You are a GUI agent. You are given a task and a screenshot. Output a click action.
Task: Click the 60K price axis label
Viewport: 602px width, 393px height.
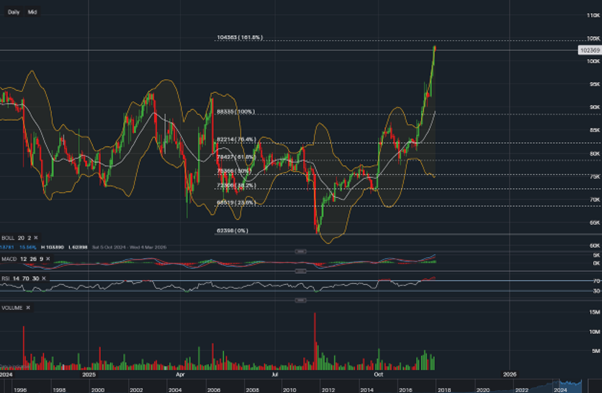point(595,246)
